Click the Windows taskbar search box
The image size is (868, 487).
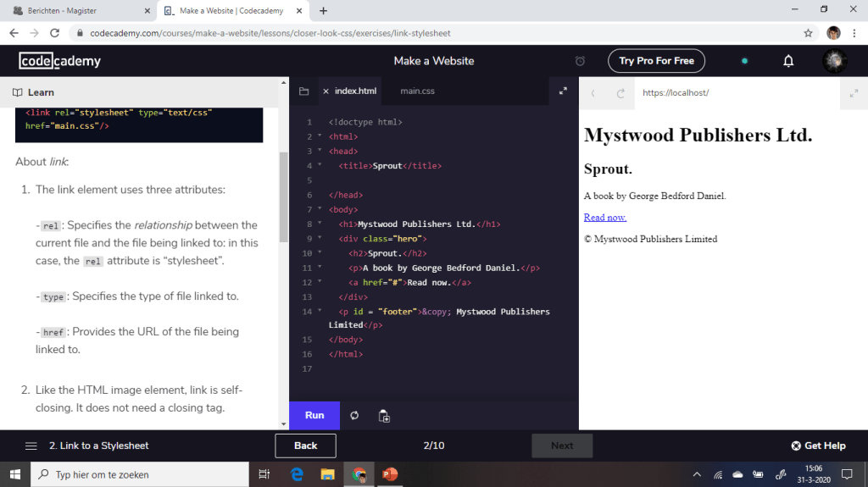coord(140,474)
